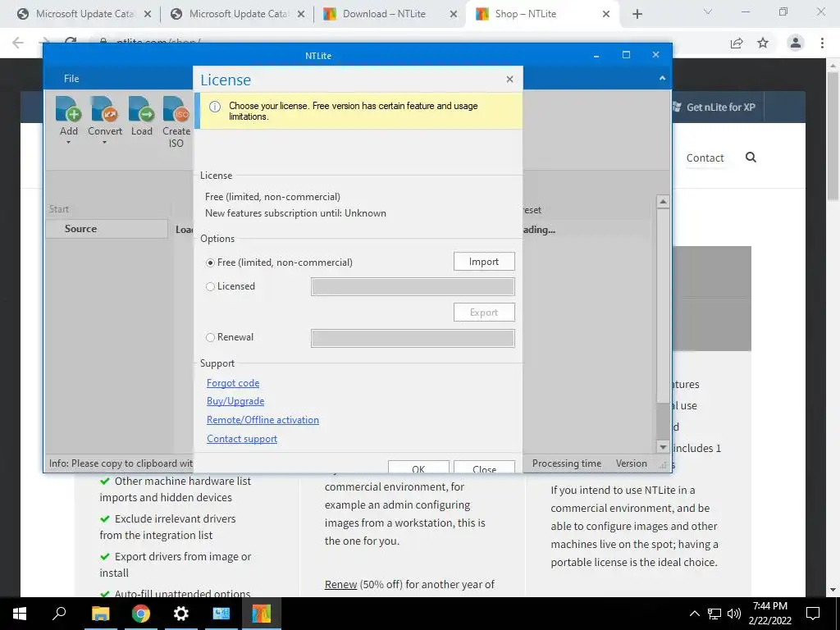The width and height of the screenshot is (840, 630).
Task: Open Remote/Offline activation link
Action: click(262, 420)
